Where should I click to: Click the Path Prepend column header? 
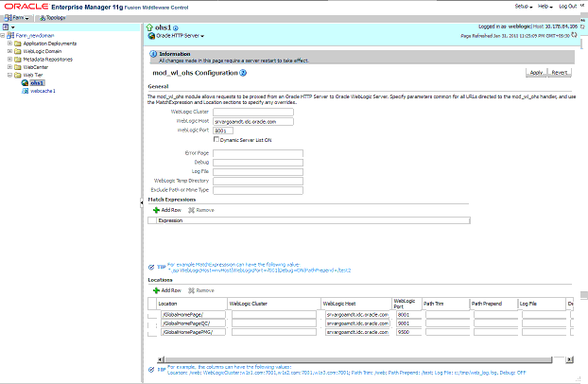click(x=493, y=304)
